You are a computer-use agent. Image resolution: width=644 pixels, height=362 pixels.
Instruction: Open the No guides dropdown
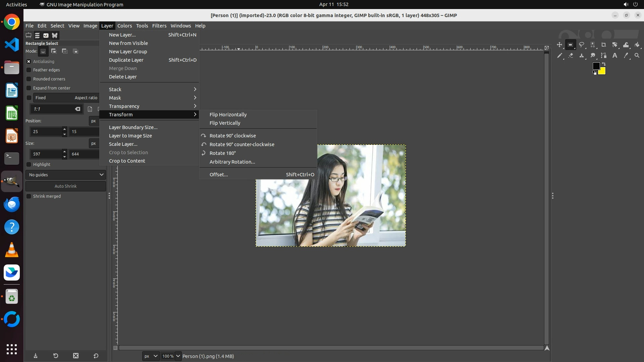pos(66,175)
